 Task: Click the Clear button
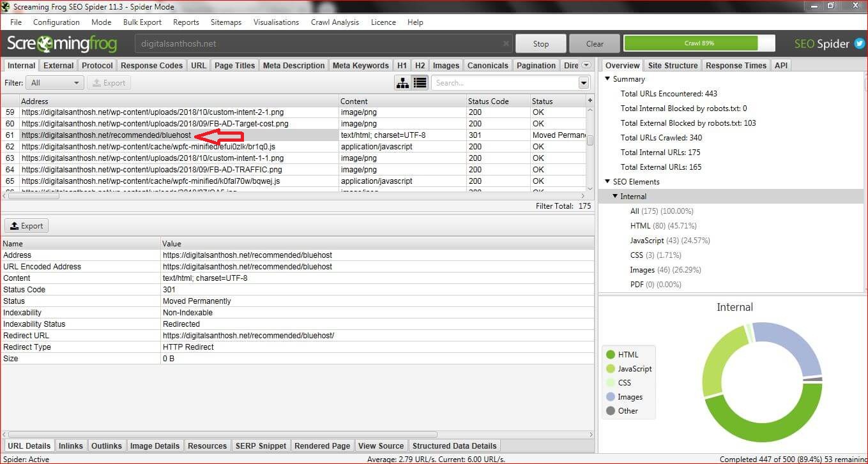click(x=595, y=44)
